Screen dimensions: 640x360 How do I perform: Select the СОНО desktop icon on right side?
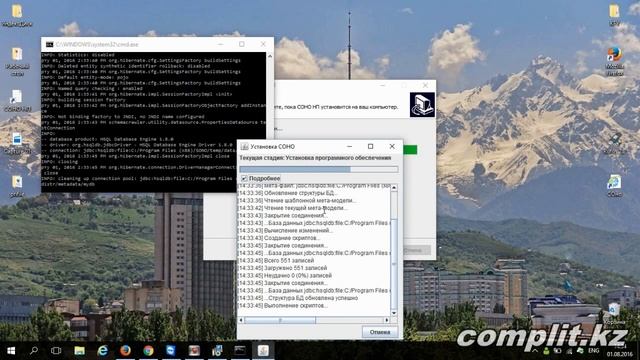[x=614, y=186]
